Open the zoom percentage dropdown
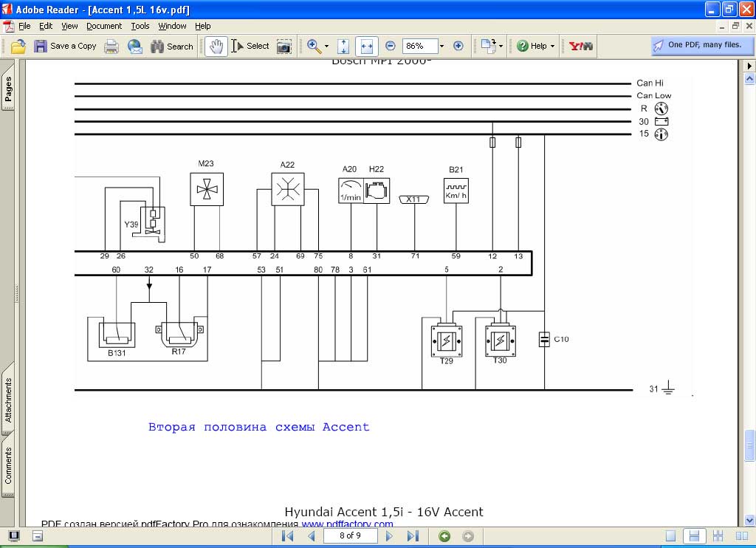 click(441, 47)
